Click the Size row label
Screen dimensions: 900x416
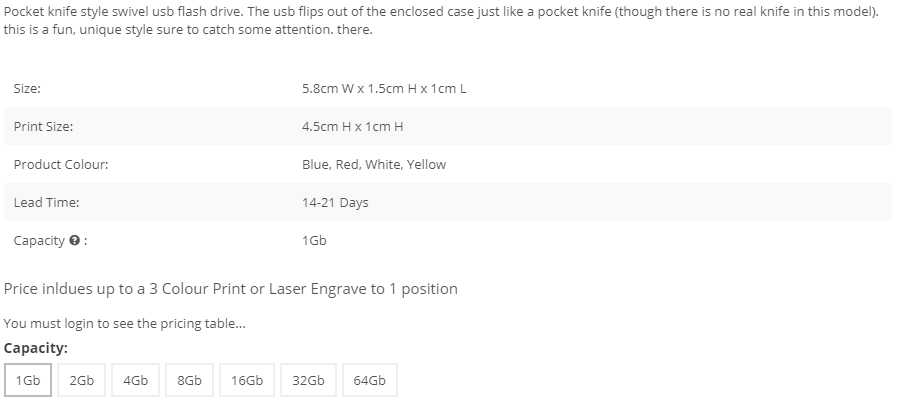tap(27, 88)
